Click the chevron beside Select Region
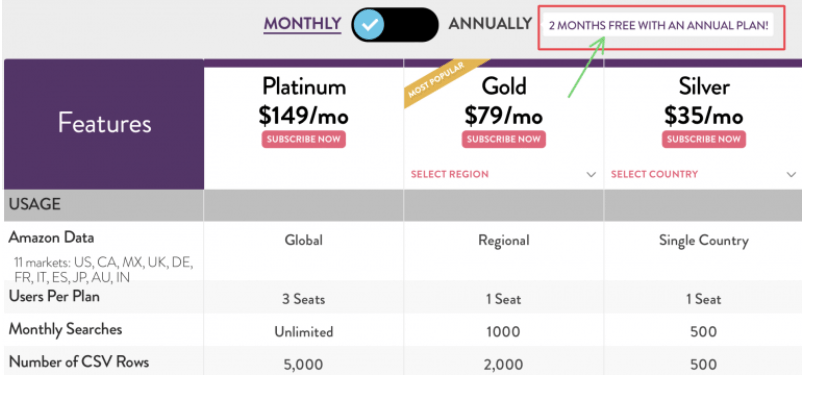The image size is (816, 393). pyautogui.click(x=591, y=175)
